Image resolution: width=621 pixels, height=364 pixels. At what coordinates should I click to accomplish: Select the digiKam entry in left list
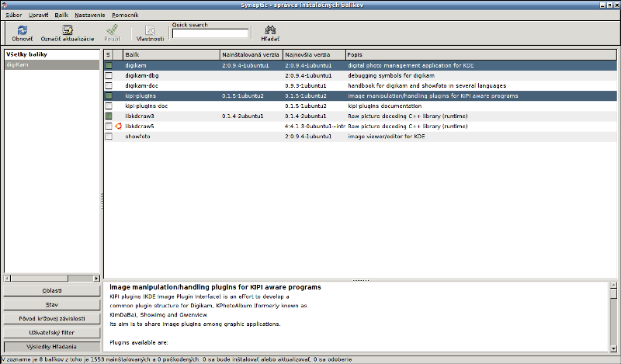[x=52, y=64]
